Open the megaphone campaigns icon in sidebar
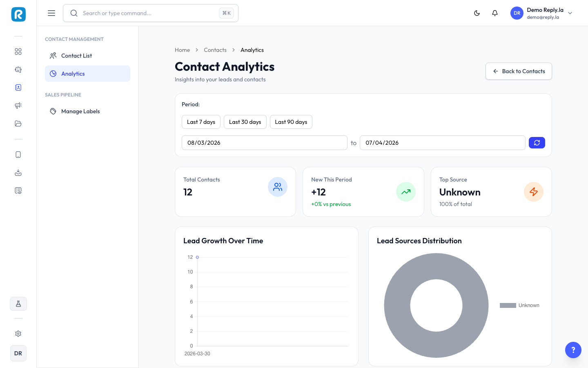This screenshot has width=588, height=368. tap(18, 105)
